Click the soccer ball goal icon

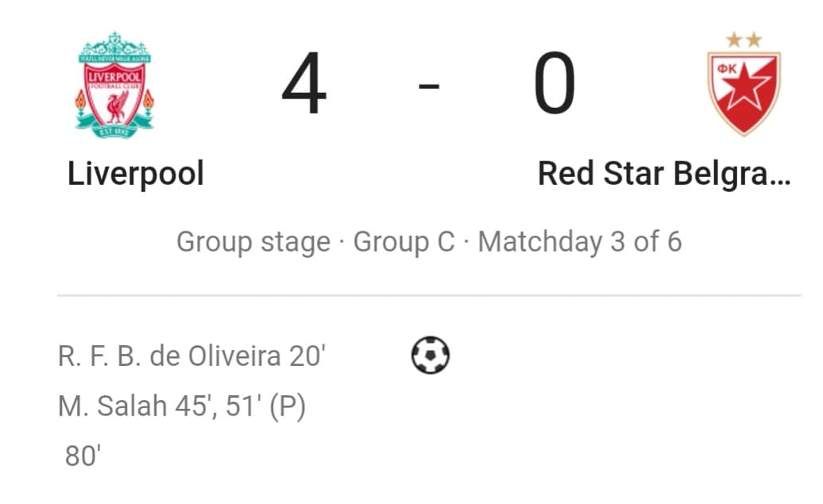431,355
